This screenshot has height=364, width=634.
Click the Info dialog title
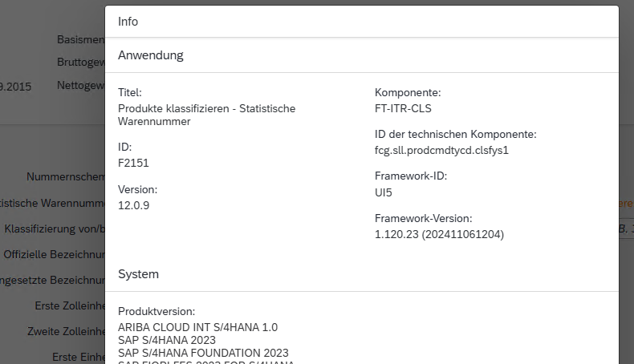click(x=128, y=22)
